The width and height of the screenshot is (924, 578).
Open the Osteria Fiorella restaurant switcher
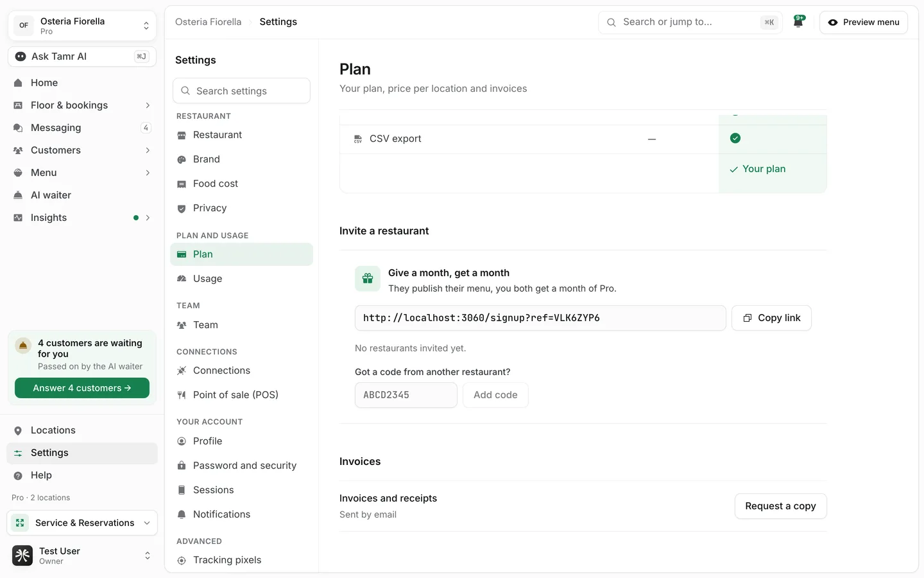click(x=82, y=26)
